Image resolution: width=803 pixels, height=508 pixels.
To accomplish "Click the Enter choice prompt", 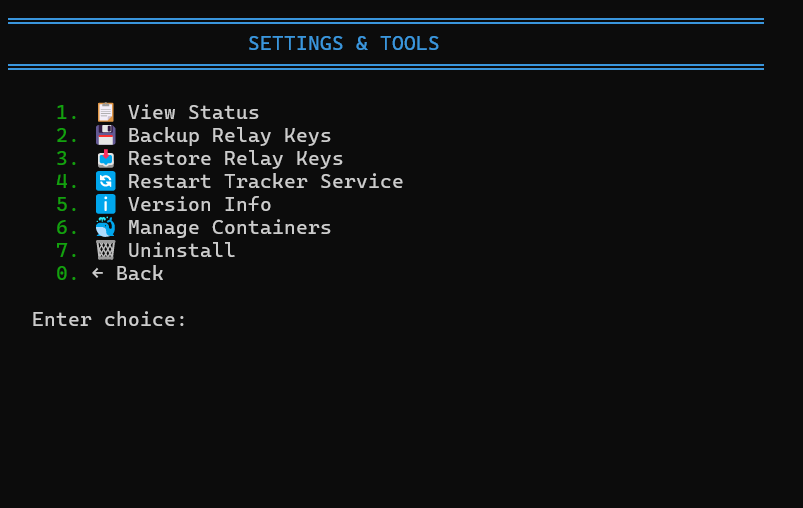I will [x=109, y=319].
